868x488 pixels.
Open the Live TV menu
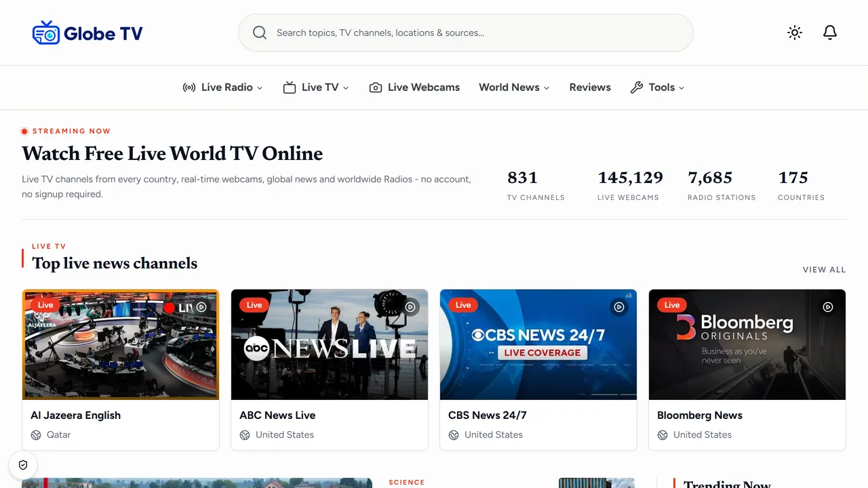coord(316,87)
